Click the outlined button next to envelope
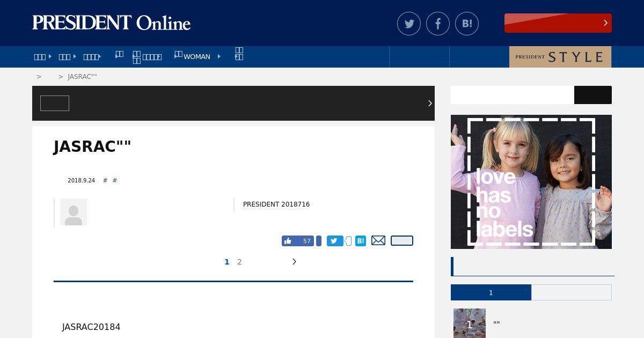Screen dimensions: 644x338 tap(402, 240)
